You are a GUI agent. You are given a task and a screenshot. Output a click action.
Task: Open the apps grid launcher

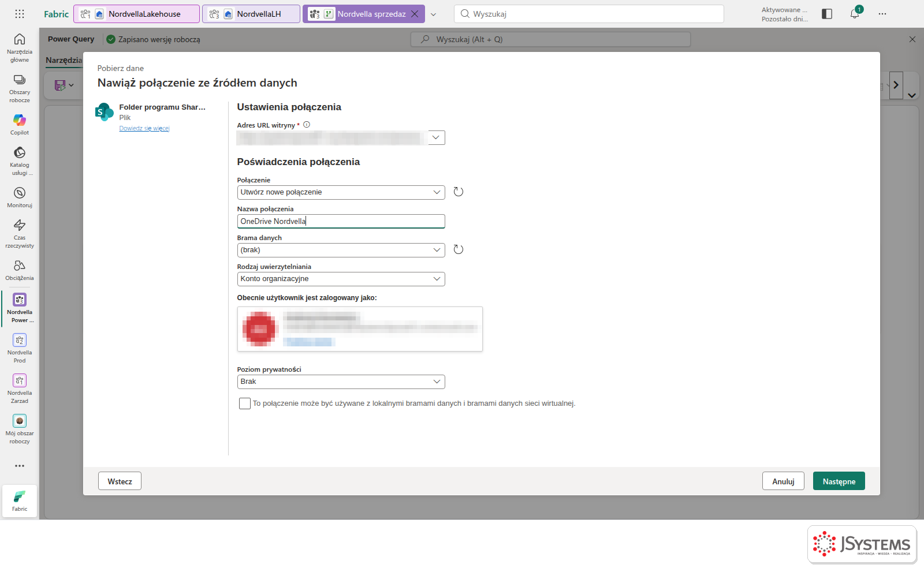click(20, 14)
